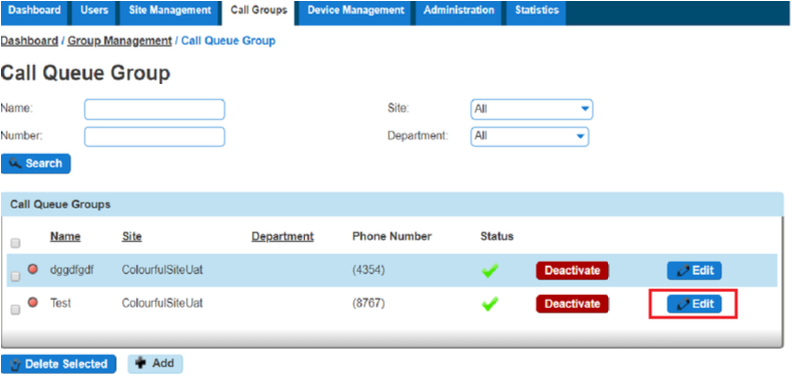Tick the checkbox for the dggdfgdf row
The width and height of the screenshot is (792, 377).
click(x=16, y=276)
